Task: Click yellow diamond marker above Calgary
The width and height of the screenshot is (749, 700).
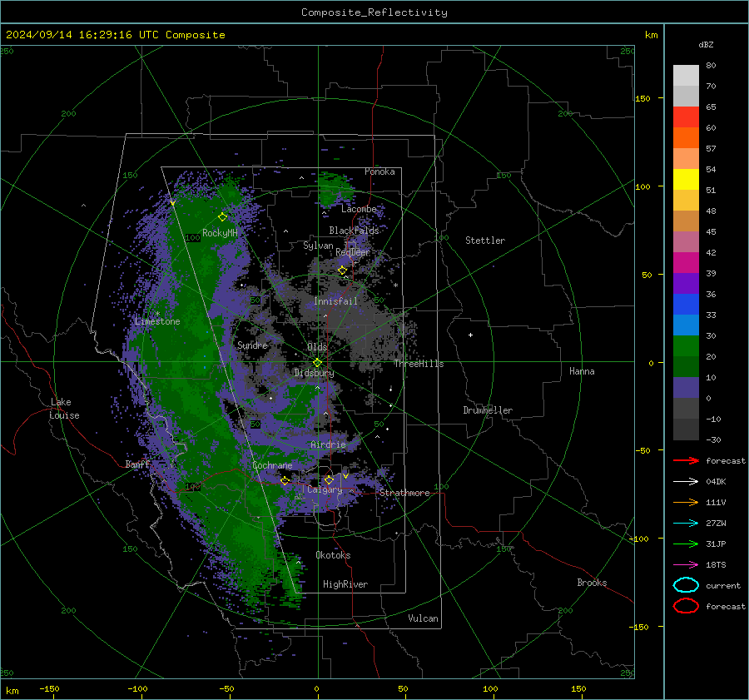Action: (x=329, y=479)
